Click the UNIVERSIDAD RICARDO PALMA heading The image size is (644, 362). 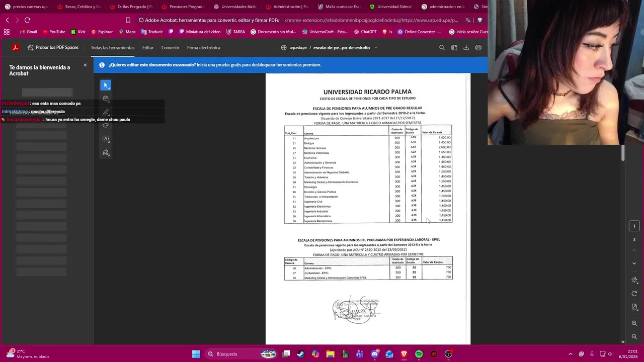click(367, 92)
